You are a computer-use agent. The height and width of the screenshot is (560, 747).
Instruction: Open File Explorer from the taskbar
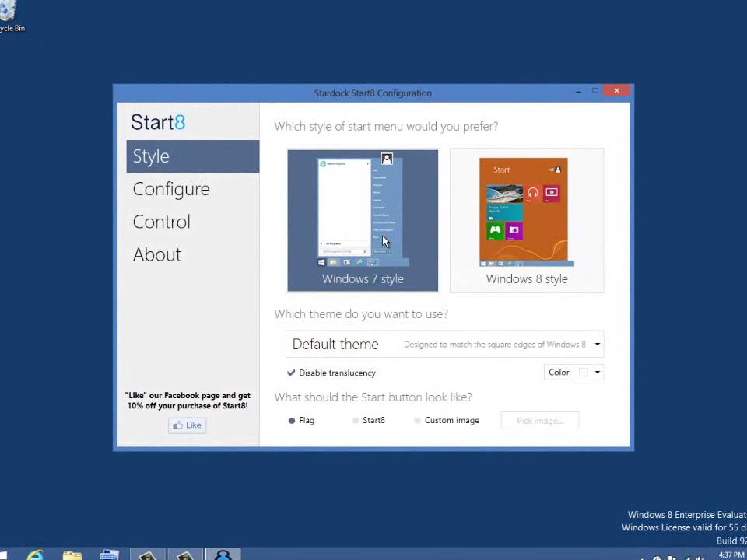[72, 555]
